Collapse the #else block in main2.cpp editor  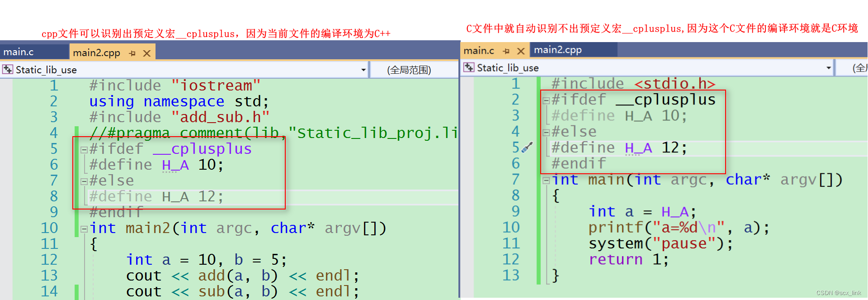(84, 181)
